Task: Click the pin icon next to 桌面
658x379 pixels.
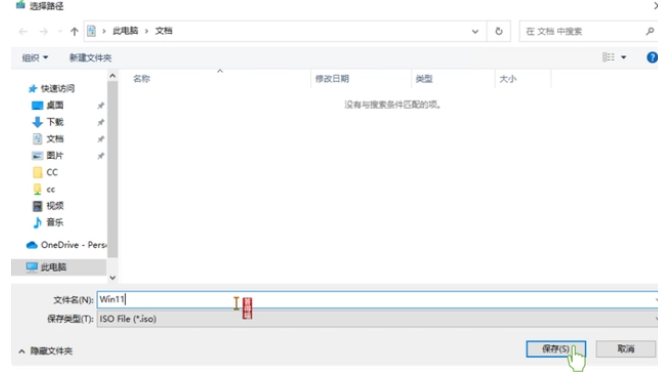Action: pyautogui.click(x=100, y=105)
